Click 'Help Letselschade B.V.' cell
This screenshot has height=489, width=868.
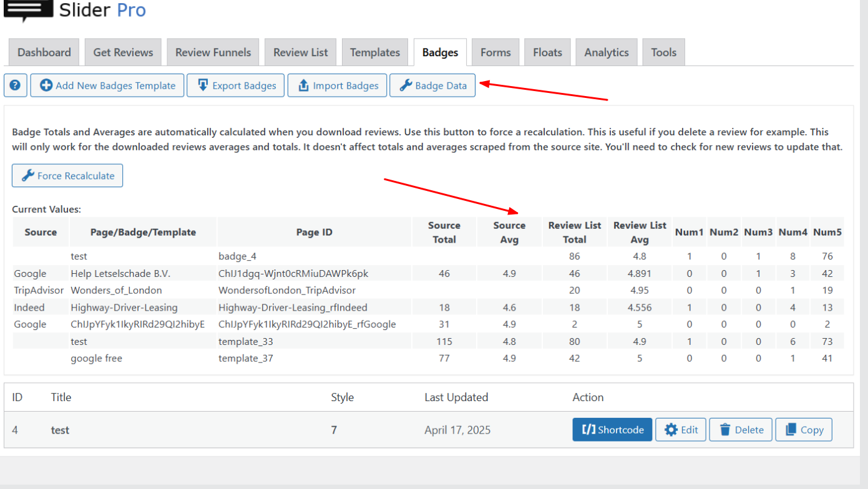[120, 273]
